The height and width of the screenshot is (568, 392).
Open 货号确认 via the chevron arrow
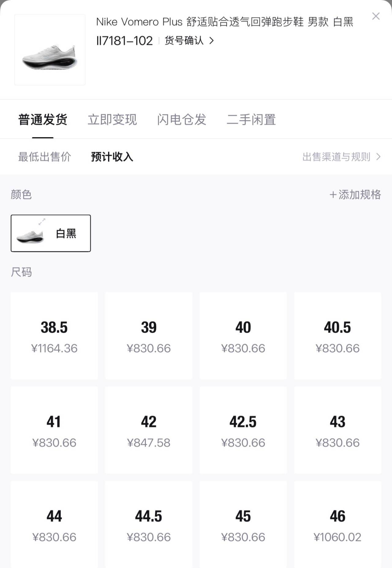(x=212, y=41)
